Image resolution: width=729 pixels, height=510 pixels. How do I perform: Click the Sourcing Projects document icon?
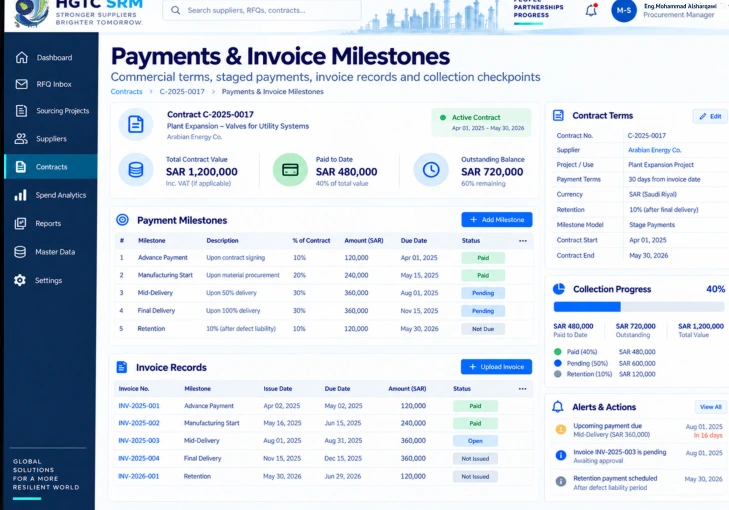pos(21,111)
